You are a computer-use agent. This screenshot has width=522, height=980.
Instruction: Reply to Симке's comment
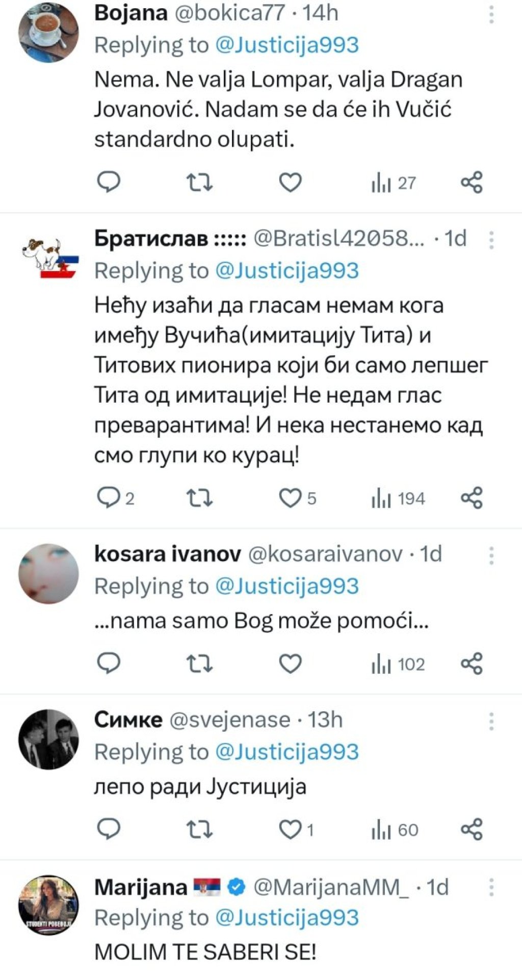tap(109, 830)
